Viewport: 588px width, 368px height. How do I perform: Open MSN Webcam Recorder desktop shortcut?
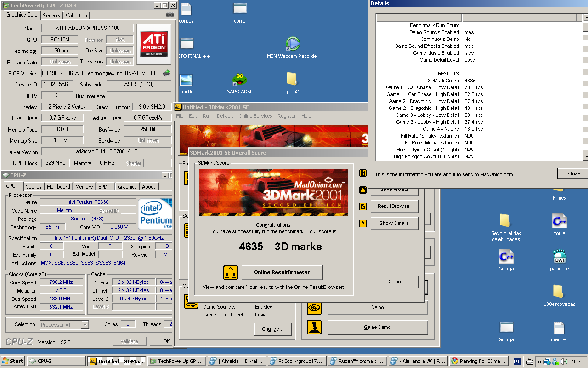(293, 48)
